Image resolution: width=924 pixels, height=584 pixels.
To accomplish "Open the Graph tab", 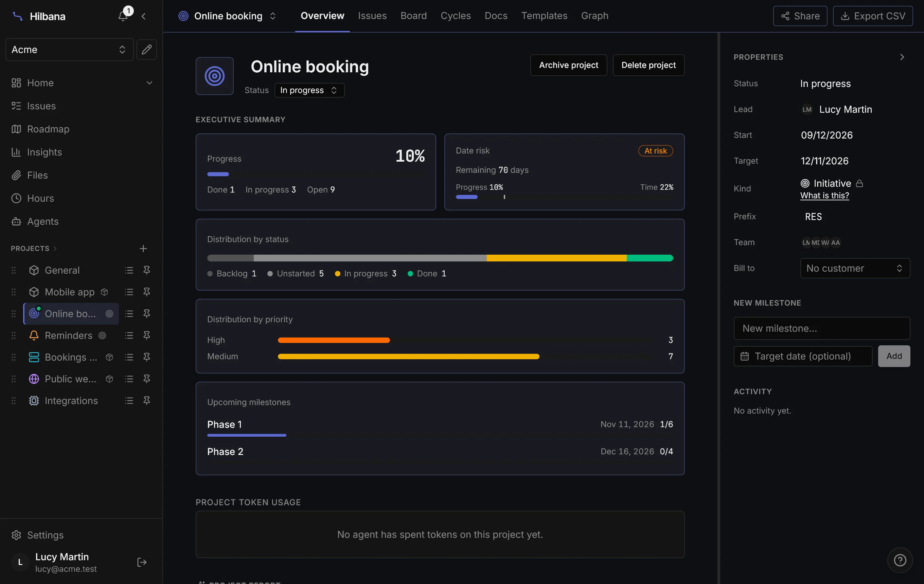I will click(594, 16).
